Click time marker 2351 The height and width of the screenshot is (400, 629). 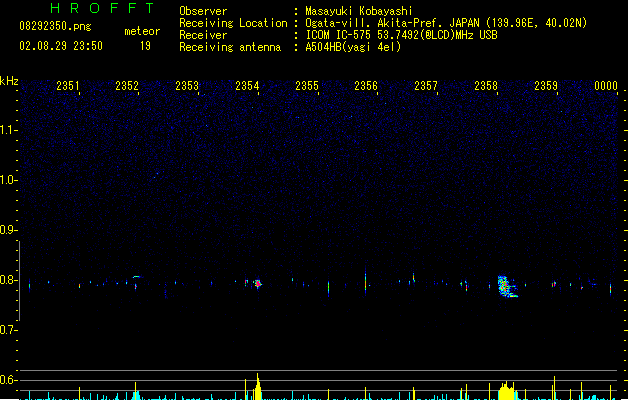[67, 86]
